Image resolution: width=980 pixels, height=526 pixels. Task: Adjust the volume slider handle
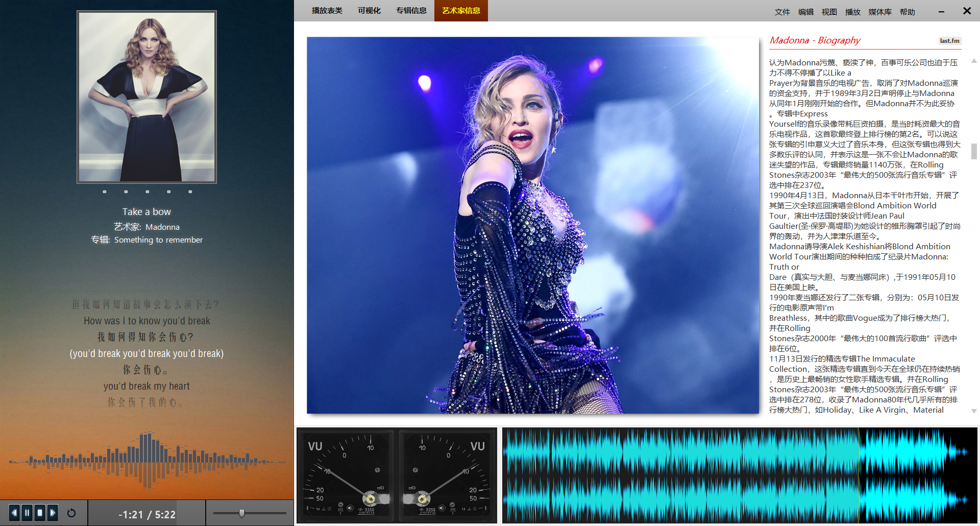click(242, 513)
